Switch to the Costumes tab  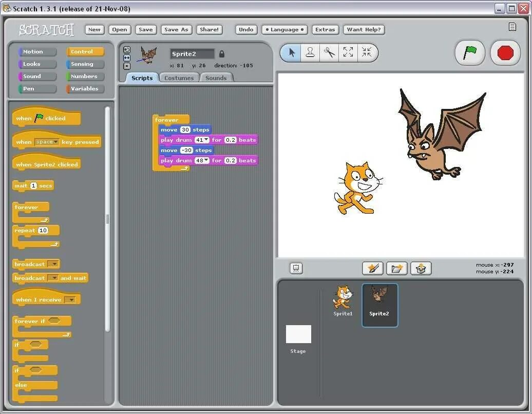179,78
